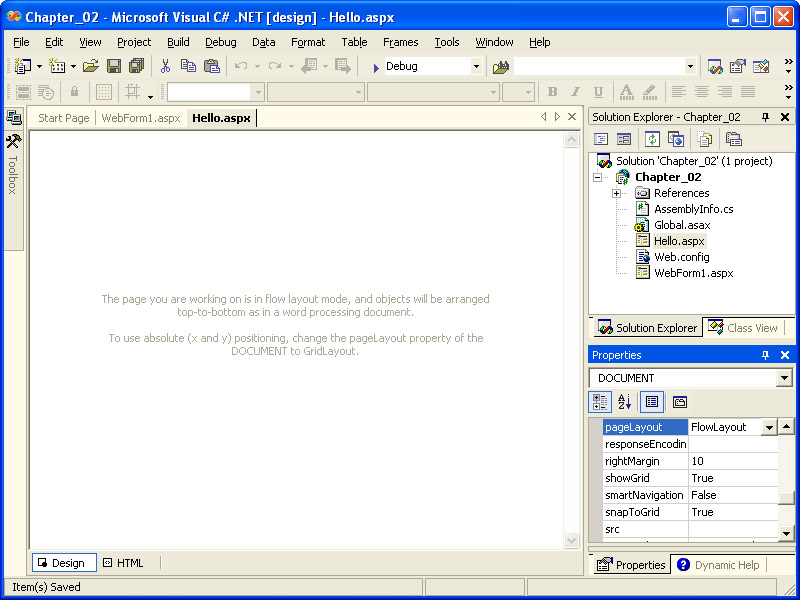Switch to HTML view button

click(x=124, y=563)
